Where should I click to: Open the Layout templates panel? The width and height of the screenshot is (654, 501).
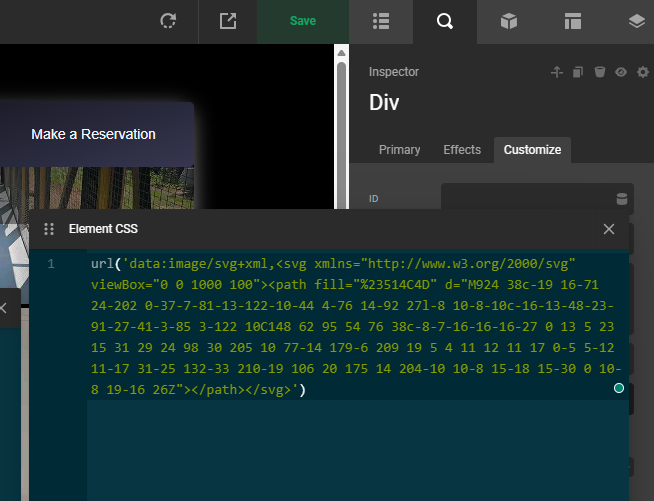click(x=572, y=21)
